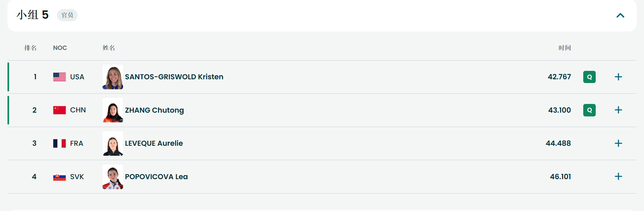Click the Q qualified badge for Zhang Chutong
The image size is (644, 211).
coord(589,110)
